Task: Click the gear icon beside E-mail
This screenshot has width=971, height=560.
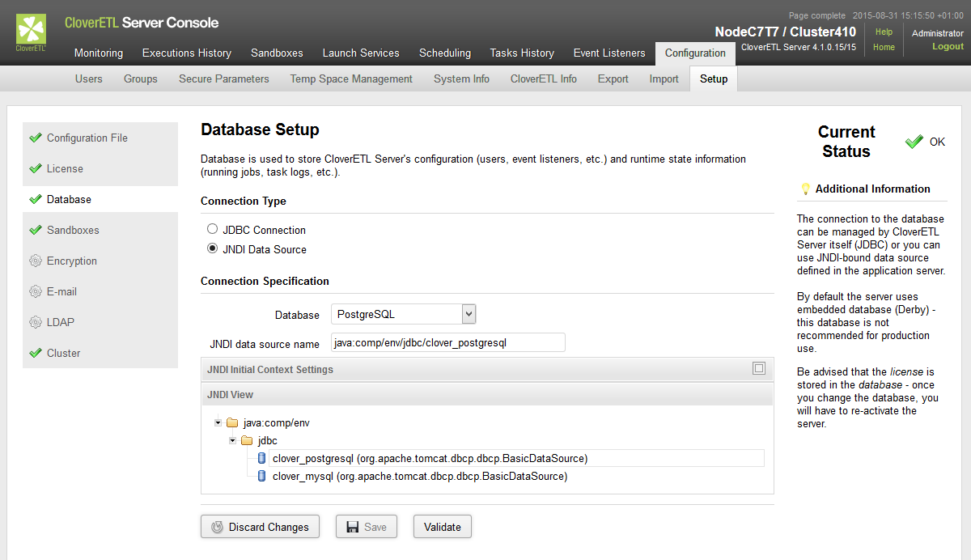Action: 35,291
